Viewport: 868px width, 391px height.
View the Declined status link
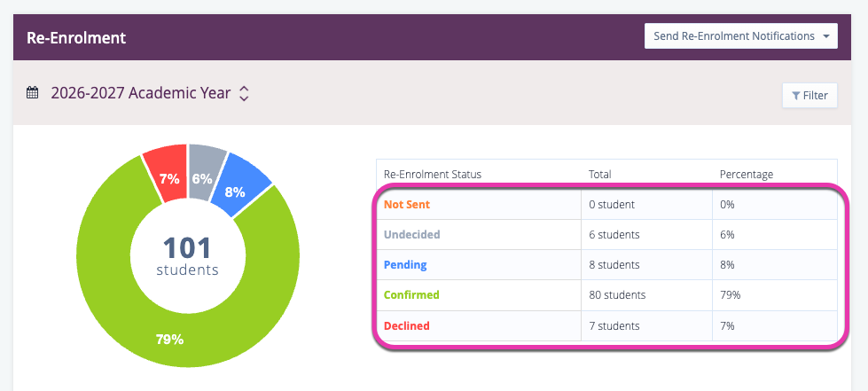tap(406, 325)
